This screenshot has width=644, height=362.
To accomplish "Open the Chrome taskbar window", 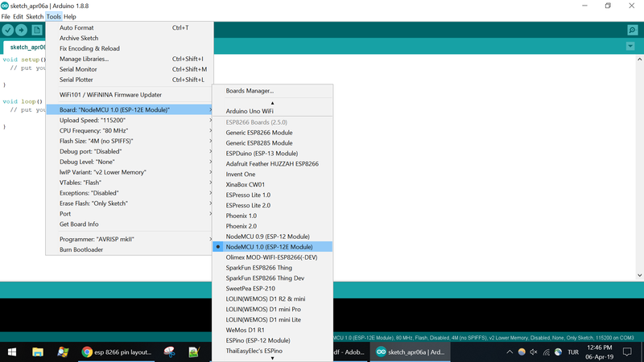I will [117, 352].
